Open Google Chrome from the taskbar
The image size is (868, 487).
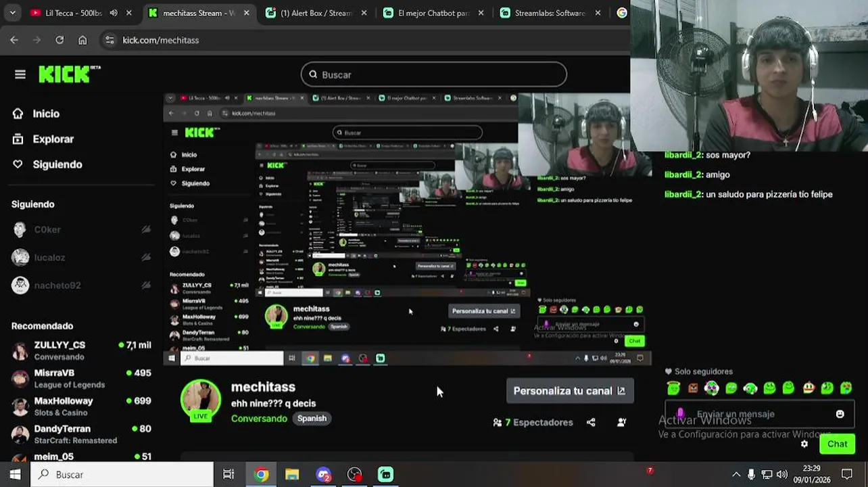coord(261,474)
